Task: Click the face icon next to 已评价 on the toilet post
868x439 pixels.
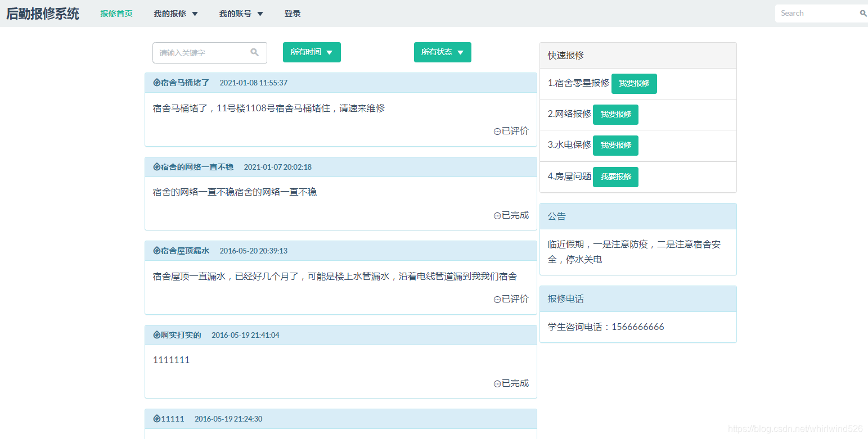Action: 496,131
